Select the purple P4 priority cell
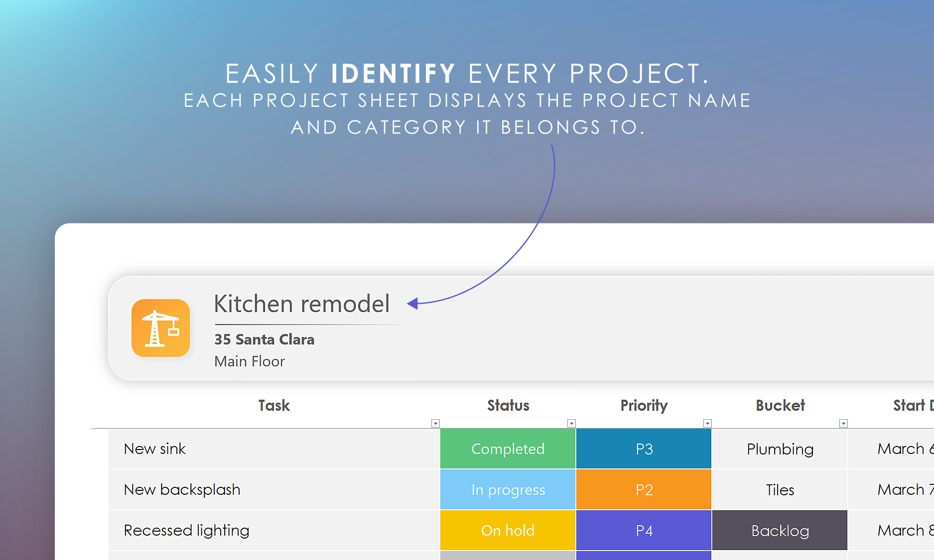The height and width of the screenshot is (560, 934). point(644,530)
